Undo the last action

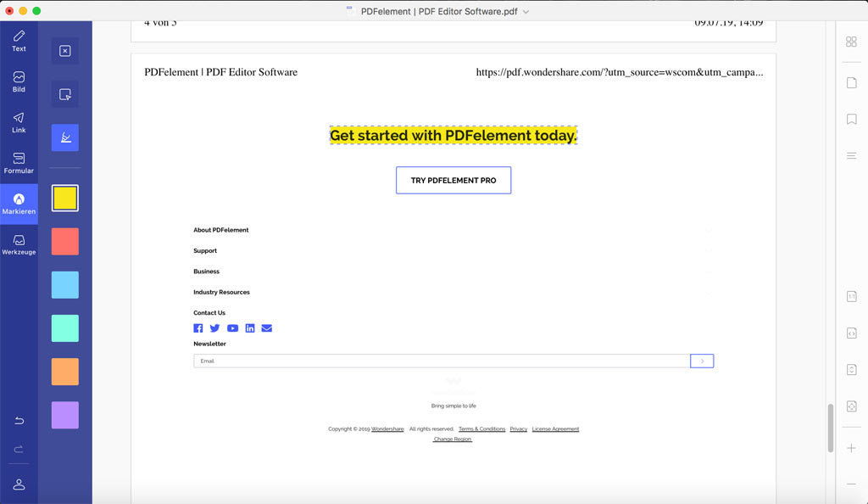point(19,420)
